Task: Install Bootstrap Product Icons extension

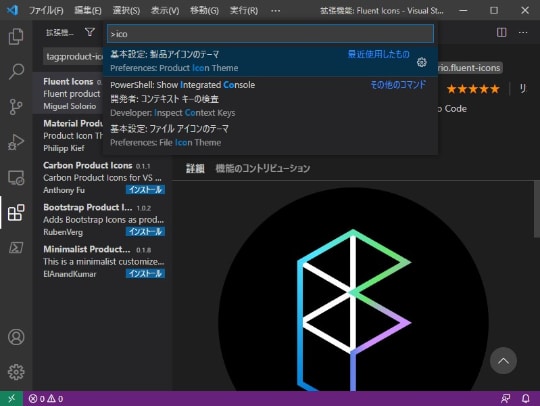Action: (145, 232)
